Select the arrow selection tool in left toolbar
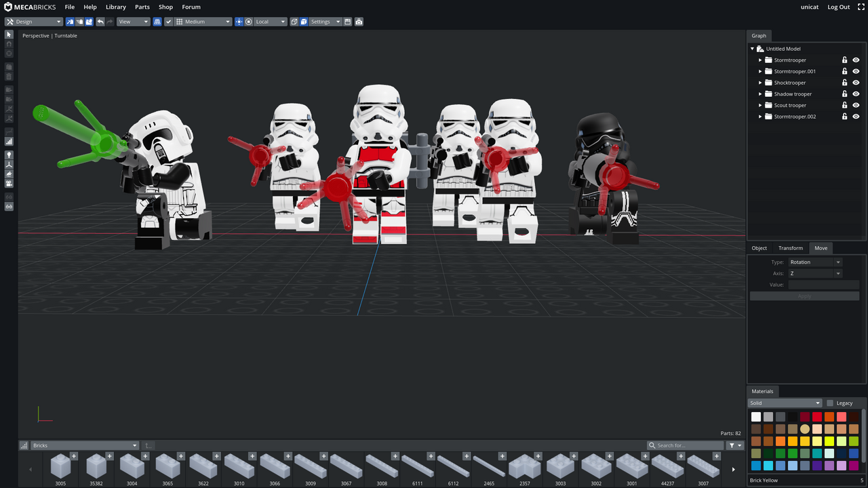Screen dimensions: 868x488 [x=9, y=35]
